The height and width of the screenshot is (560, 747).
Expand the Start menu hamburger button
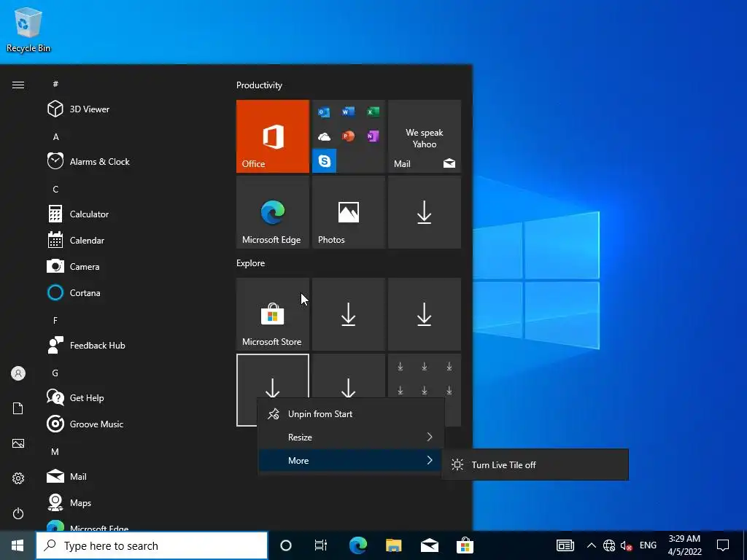pos(18,85)
